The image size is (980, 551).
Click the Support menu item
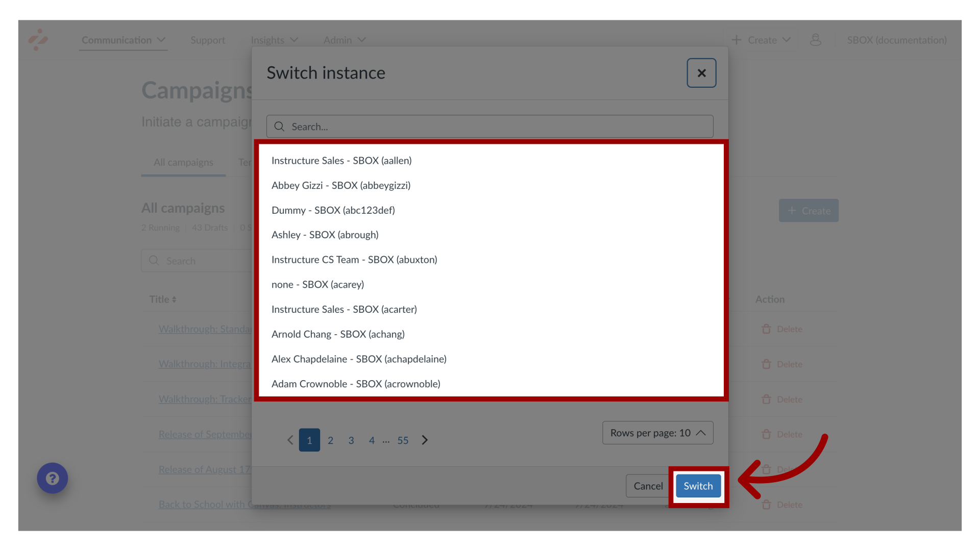point(207,40)
